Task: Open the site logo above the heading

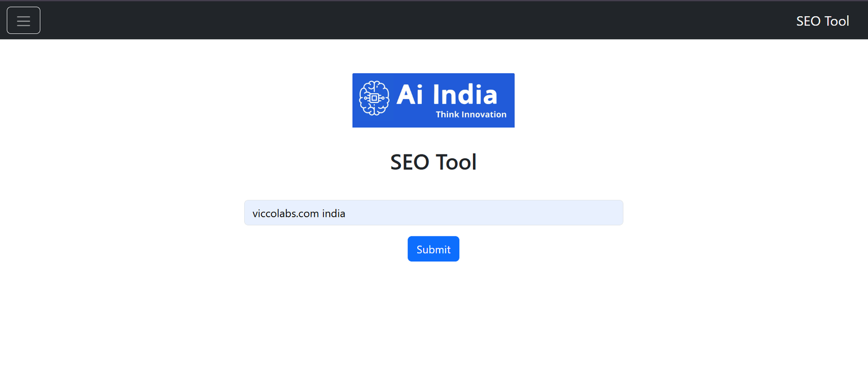Action: click(x=433, y=100)
